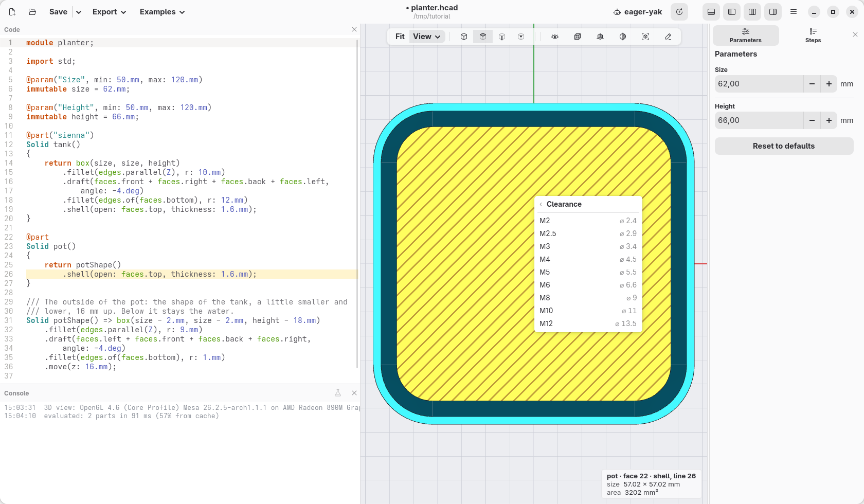Close the Console panel
Screen dimensions: 864x504
point(354,393)
